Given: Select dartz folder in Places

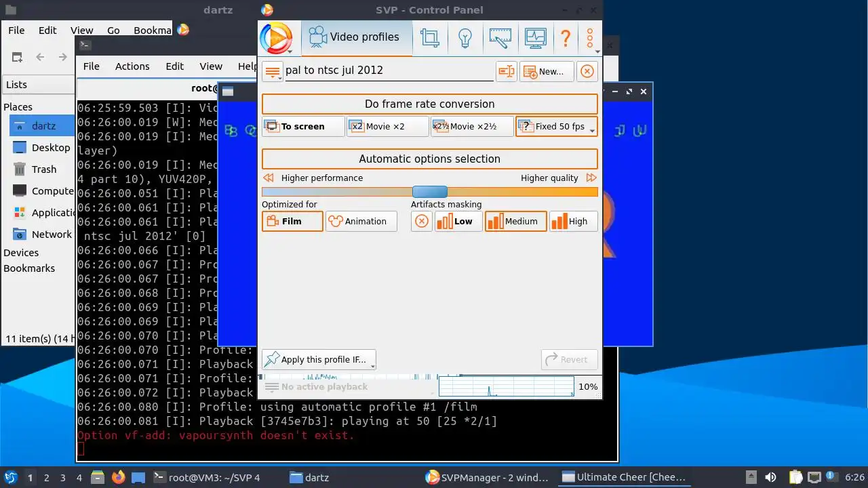Looking at the screenshot, I should 41,126.
